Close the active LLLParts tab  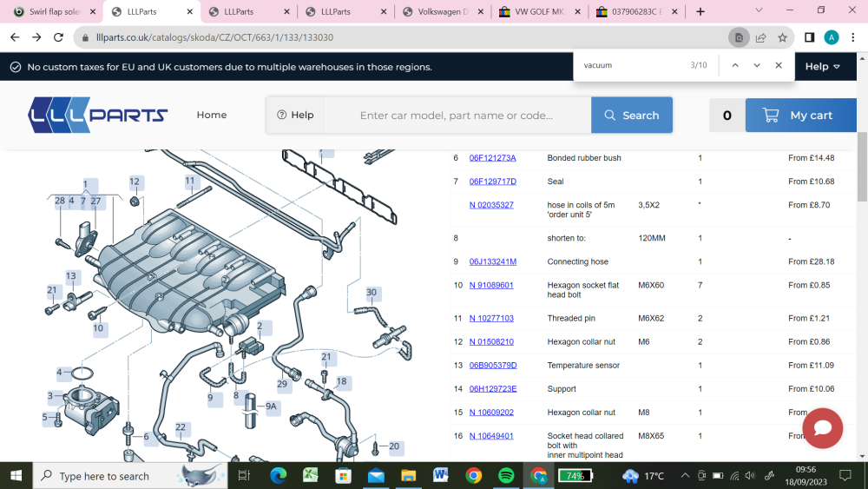click(190, 11)
